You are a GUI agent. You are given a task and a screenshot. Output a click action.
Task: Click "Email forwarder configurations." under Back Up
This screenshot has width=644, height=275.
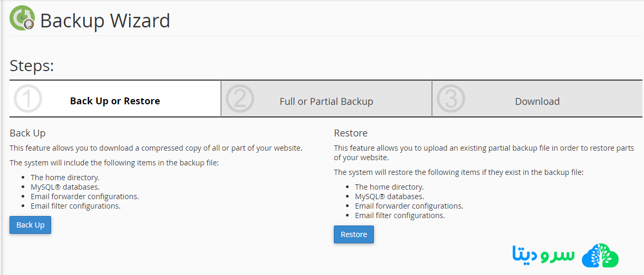[84, 197]
